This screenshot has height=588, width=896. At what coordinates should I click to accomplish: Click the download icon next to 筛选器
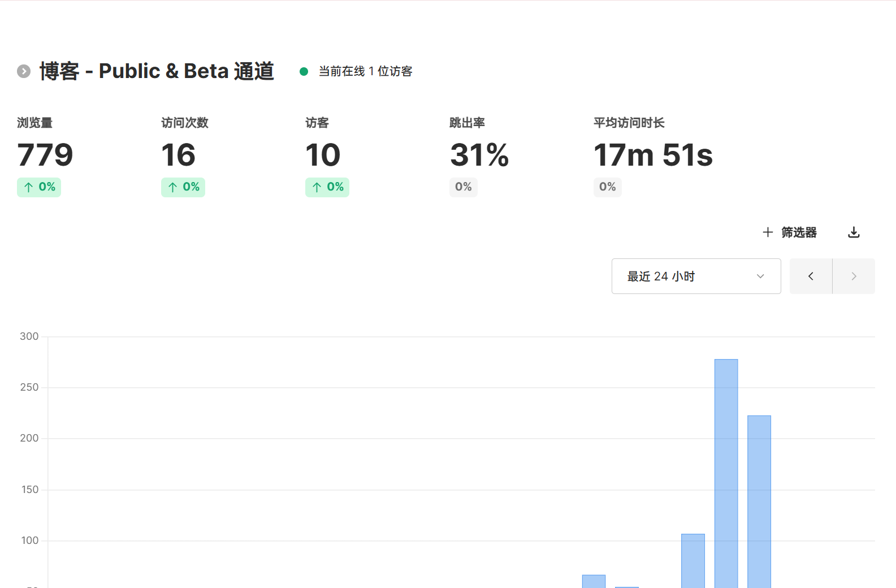(x=854, y=232)
